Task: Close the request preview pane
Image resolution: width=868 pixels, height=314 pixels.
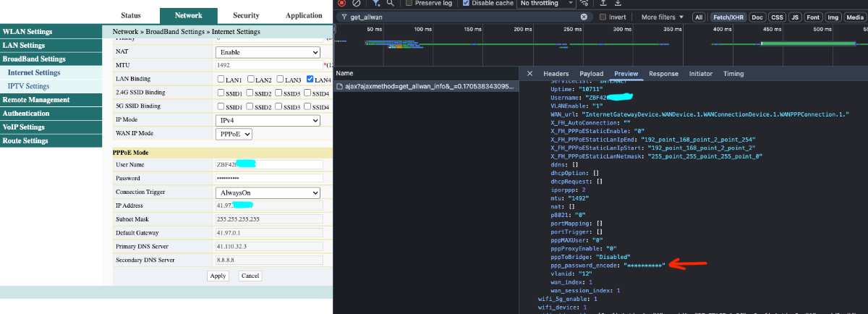Action: [x=529, y=74]
